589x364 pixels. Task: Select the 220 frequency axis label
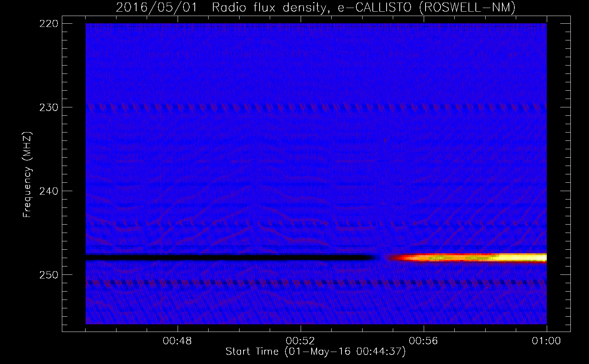pyautogui.click(x=48, y=24)
